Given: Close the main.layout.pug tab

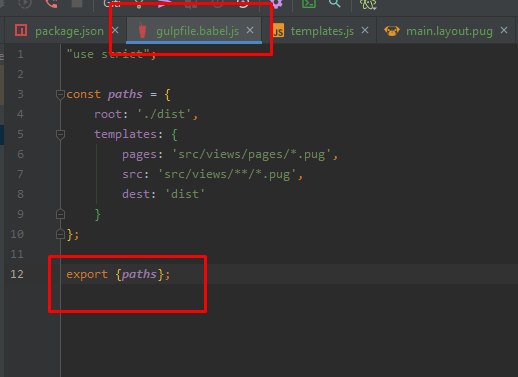Looking at the screenshot, I should click(x=504, y=30).
